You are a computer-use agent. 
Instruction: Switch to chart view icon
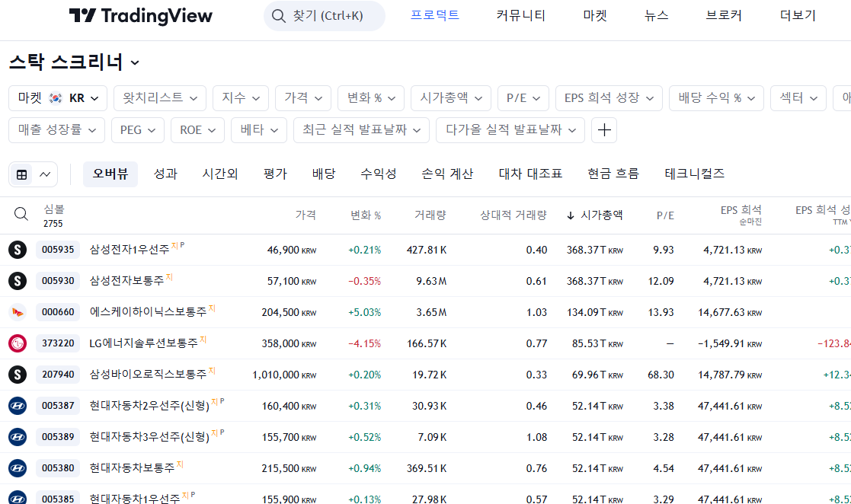tap(45, 174)
